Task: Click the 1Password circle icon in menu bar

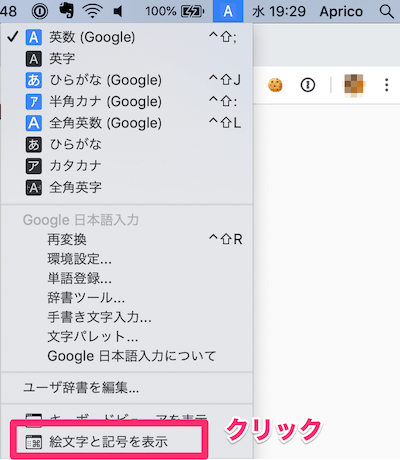Action: point(40,12)
